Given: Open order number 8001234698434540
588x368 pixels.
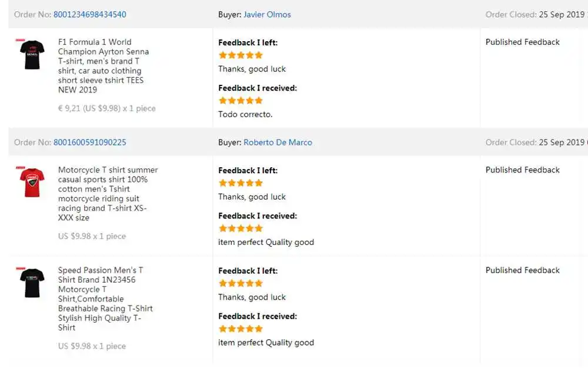Looking at the screenshot, I should 89,15.
